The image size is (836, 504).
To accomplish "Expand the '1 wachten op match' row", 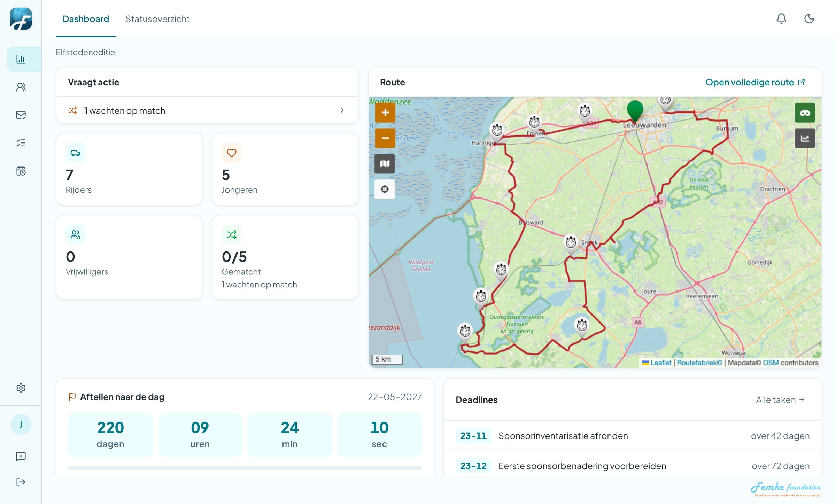I will (207, 110).
